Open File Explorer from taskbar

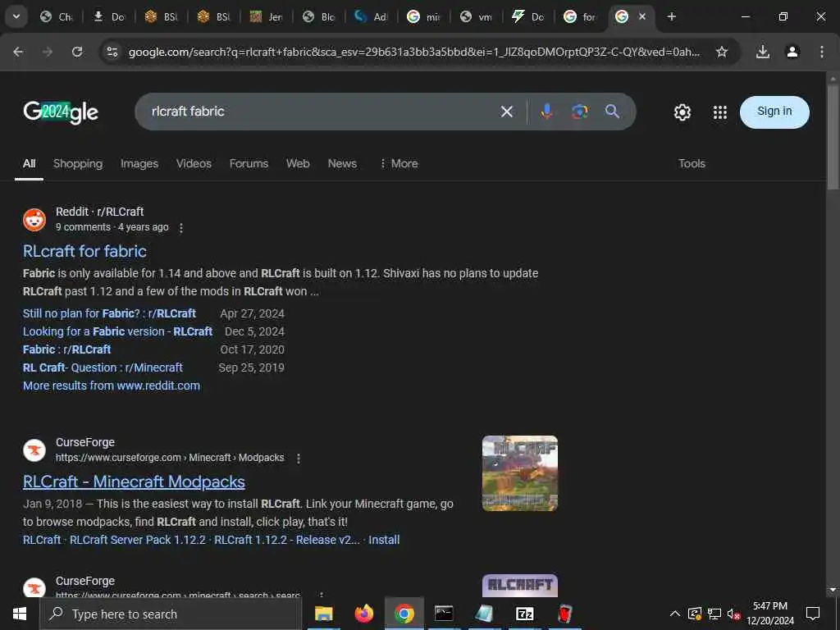323,614
